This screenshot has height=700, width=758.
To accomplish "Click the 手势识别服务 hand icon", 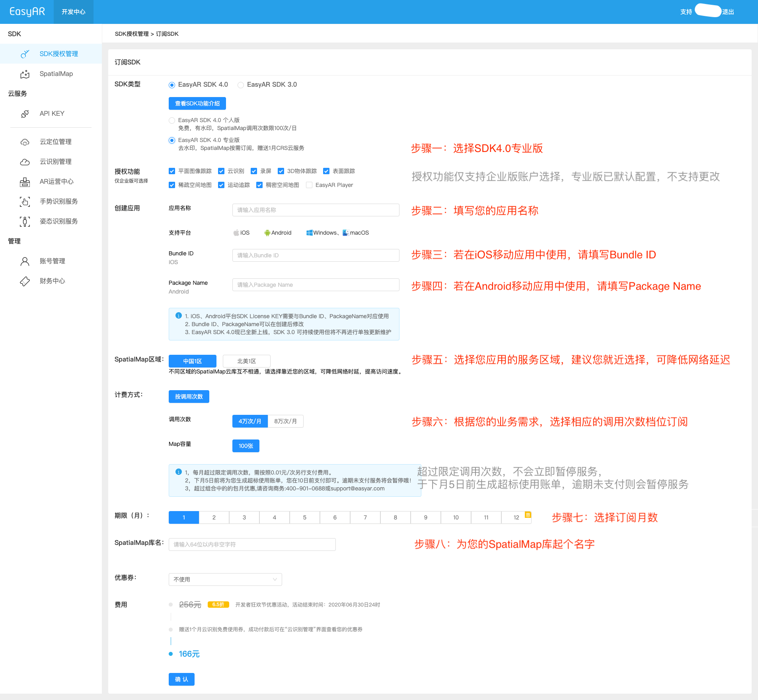I will tap(25, 202).
